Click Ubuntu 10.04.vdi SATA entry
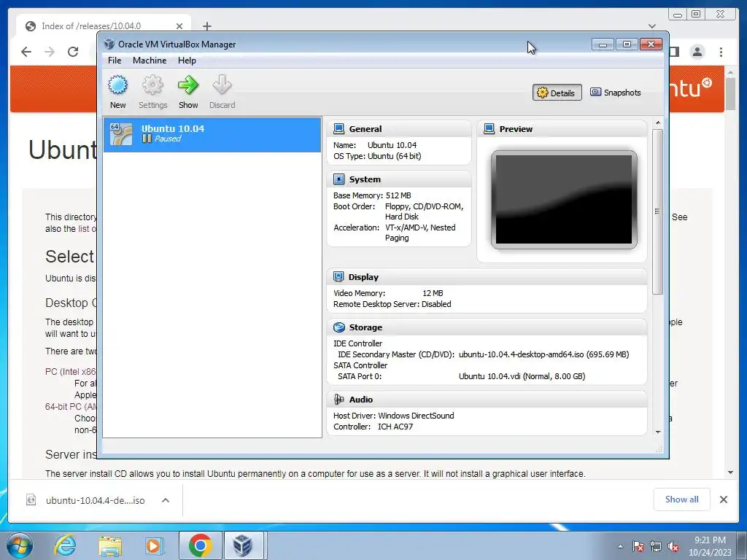Screen dimensions: 747x560 522,376
